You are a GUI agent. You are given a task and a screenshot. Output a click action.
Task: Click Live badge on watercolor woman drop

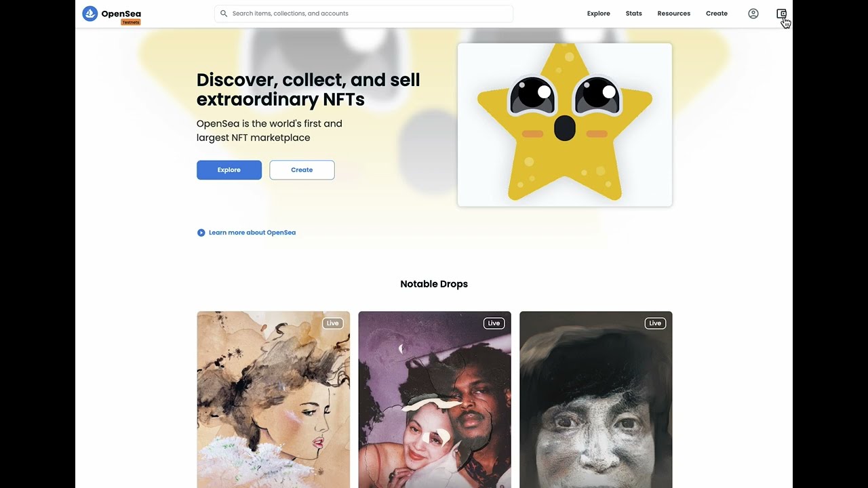pyautogui.click(x=332, y=323)
